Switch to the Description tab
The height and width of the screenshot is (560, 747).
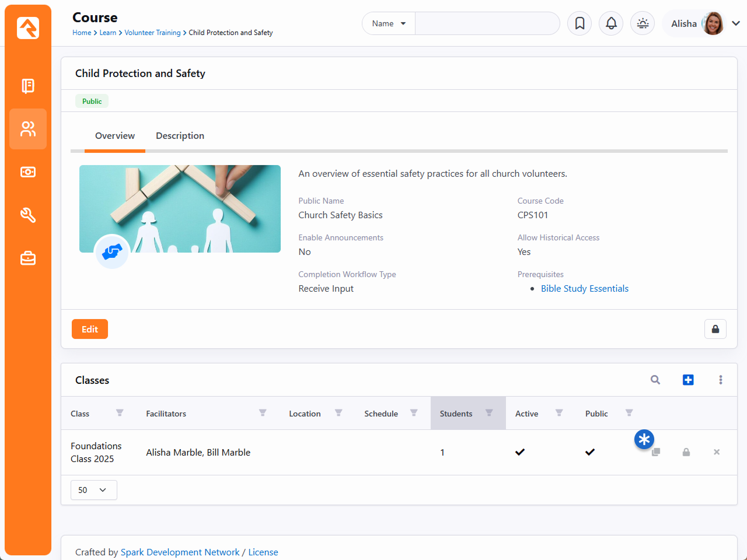tap(180, 136)
